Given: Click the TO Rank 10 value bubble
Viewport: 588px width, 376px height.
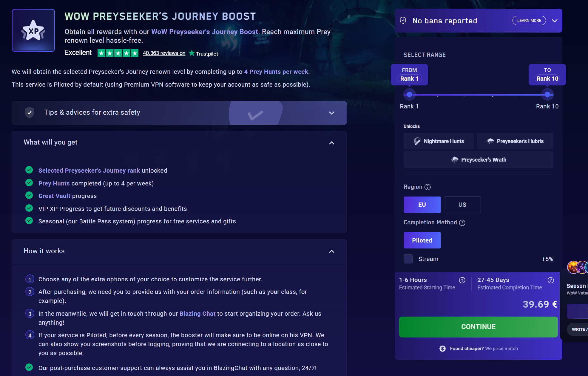Looking at the screenshot, I should (547, 75).
